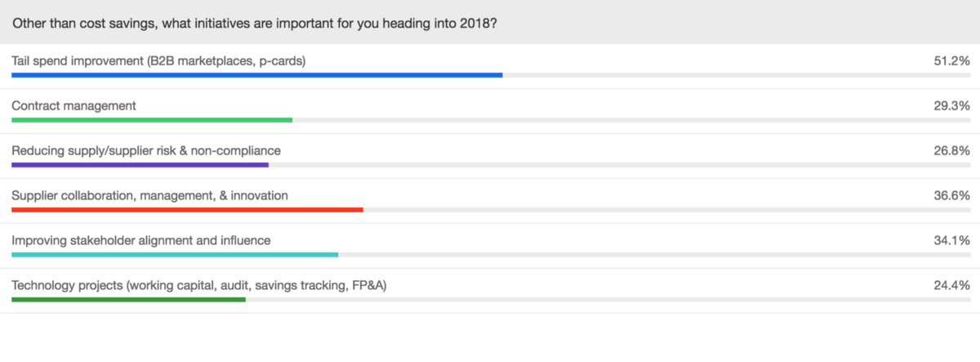The height and width of the screenshot is (362, 980).
Task: Select the Tail spend improvement label
Action: click(x=158, y=60)
